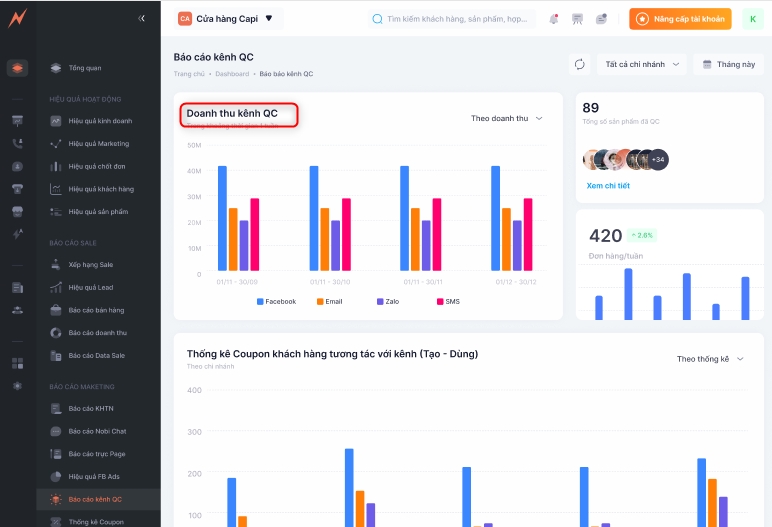Expand the Tất cả chi nhánh branch dropdown
Viewport: 772px width, 527px height.
point(641,64)
